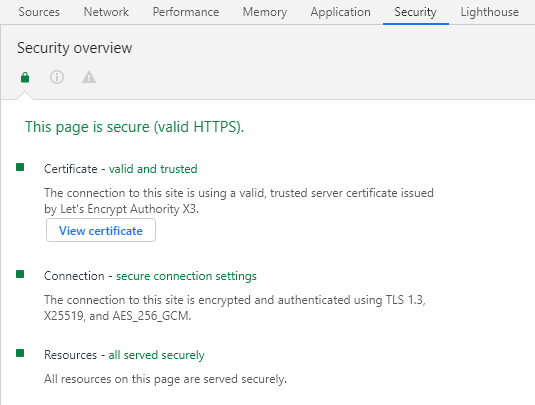535x405 pixels.
Task: Click the green square beside Certificate
Action: (20, 167)
